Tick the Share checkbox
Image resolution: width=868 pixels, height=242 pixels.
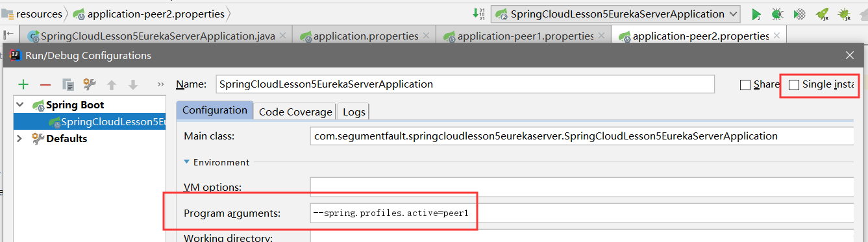coord(745,84)
